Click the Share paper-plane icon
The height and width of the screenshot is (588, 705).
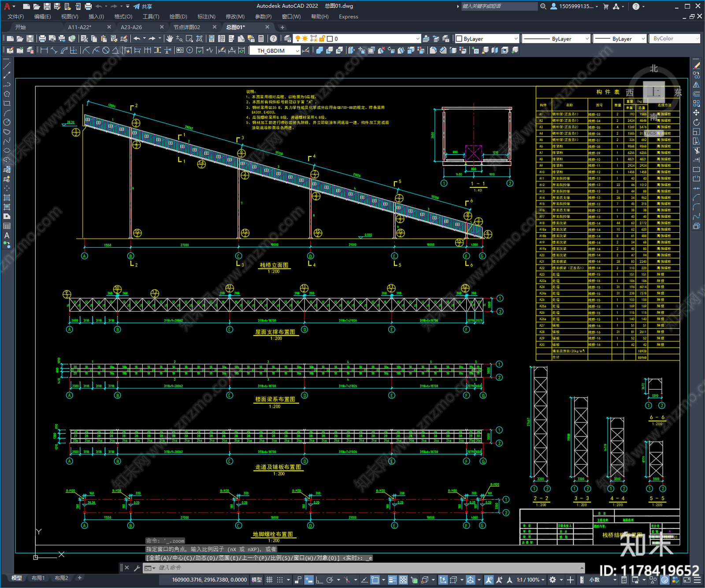137,6
